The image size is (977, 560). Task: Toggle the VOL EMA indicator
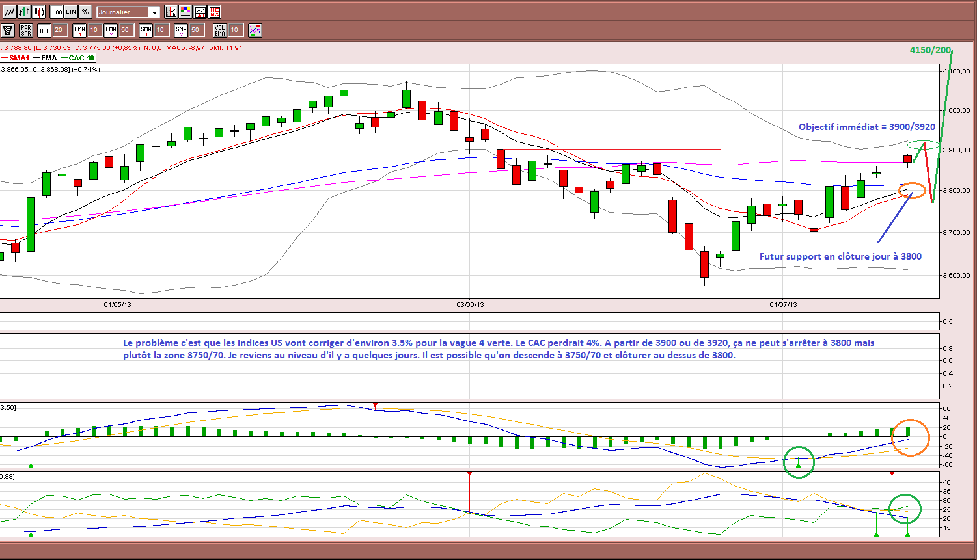coord(220,30)
